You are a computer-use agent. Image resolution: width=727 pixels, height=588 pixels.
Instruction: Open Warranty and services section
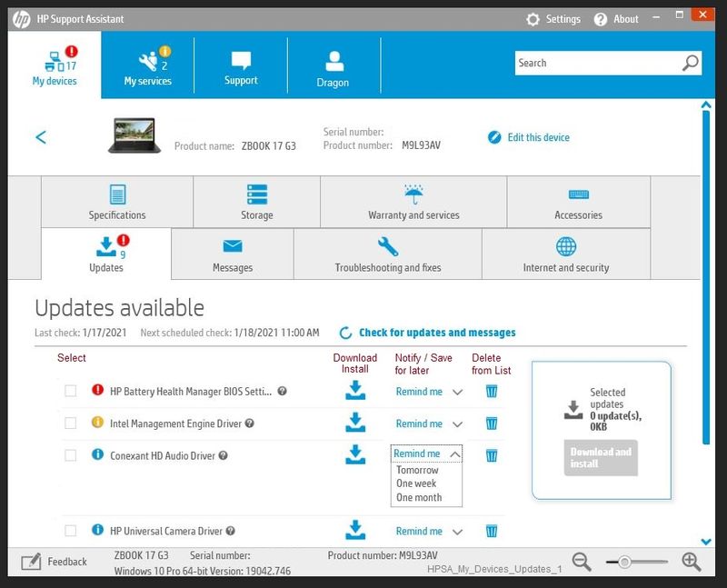[x=413, y=202]
